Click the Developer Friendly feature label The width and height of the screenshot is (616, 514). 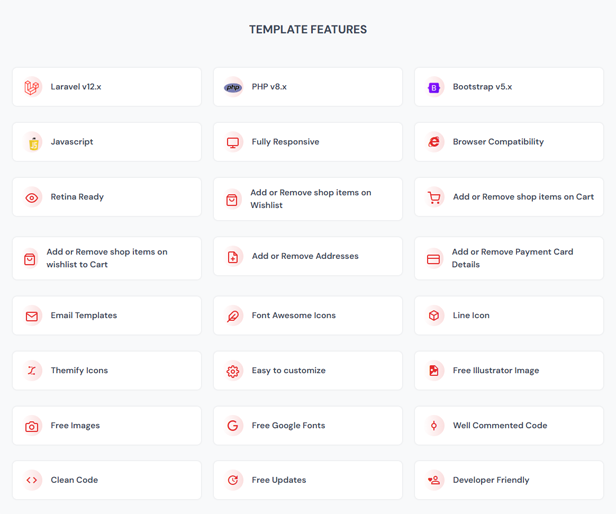[x=490, y=480]
